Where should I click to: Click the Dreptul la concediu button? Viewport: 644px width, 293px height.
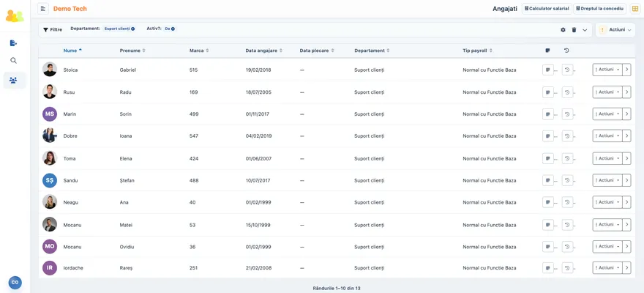[599, 9]
